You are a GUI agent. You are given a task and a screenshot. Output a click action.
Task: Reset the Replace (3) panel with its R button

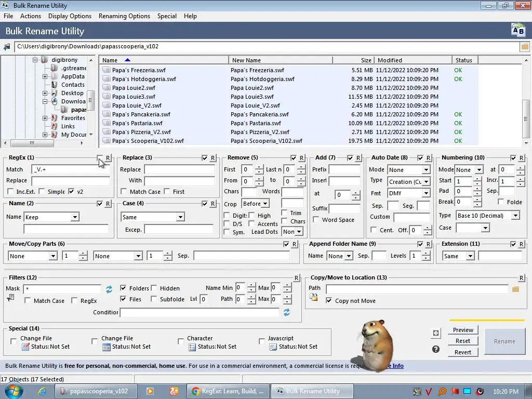[x=212, y=158]
